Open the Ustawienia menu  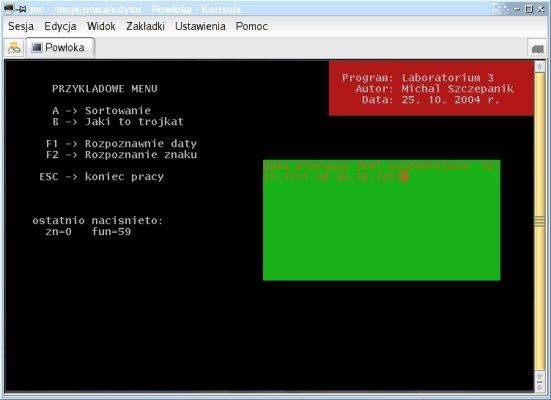pos(200,26)
